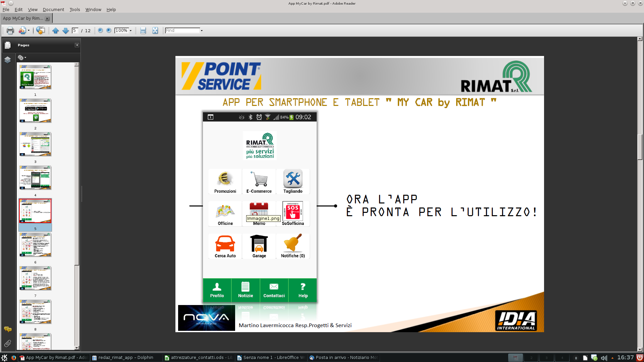This screenshot has width=644, height=362.
Task: Open the View menu
Action: pos(33,9)
